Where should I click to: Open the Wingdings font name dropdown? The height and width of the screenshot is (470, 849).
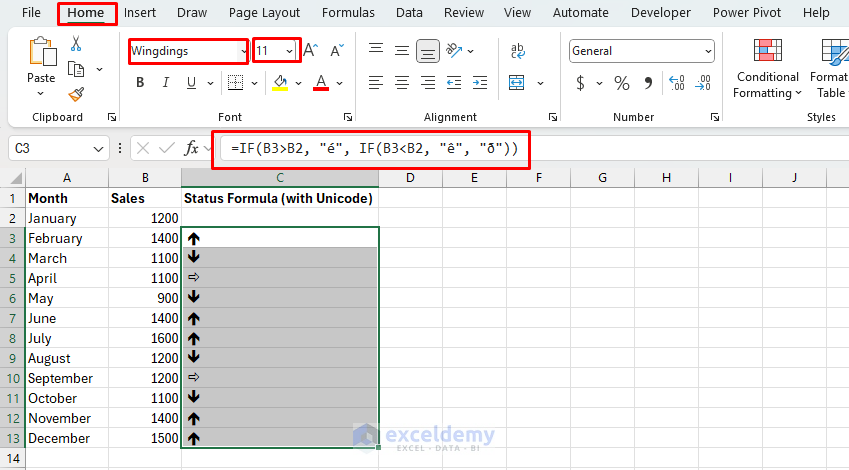point(243,51)
